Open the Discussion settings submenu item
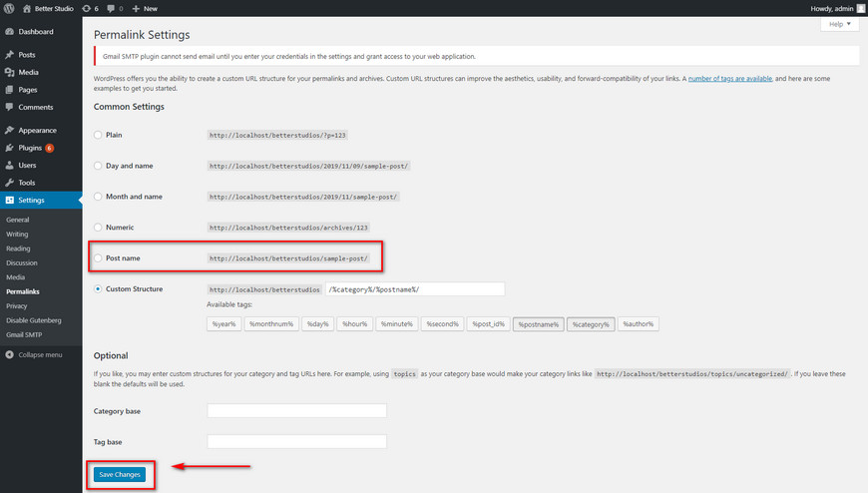The width and height of the screenshot is (868, 493). click(22, 263)
